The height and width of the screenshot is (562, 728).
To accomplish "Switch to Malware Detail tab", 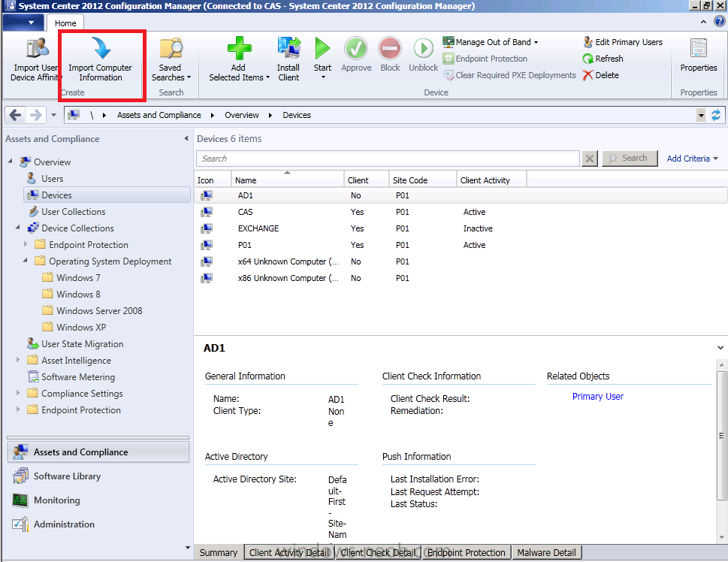I will point(546,553).
